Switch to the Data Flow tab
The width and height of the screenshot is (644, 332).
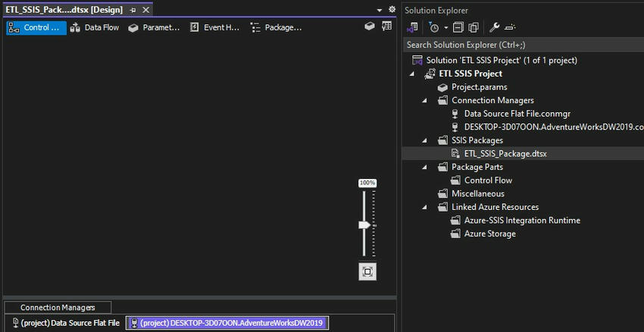(x=95, y=27)
